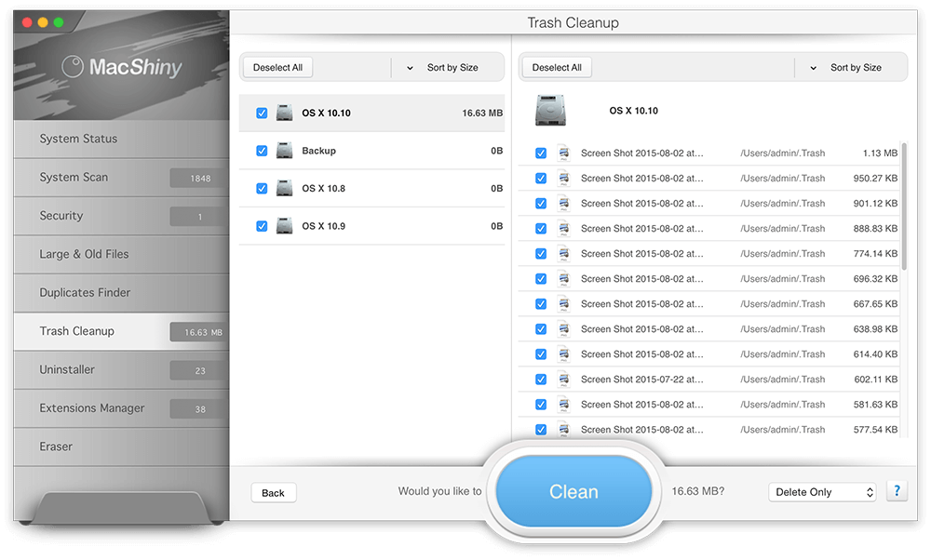Image resolution: width=931 pixels, height=560 pixels.
Task: Click the 'Backup' drive name
Action: coord(318,151)
